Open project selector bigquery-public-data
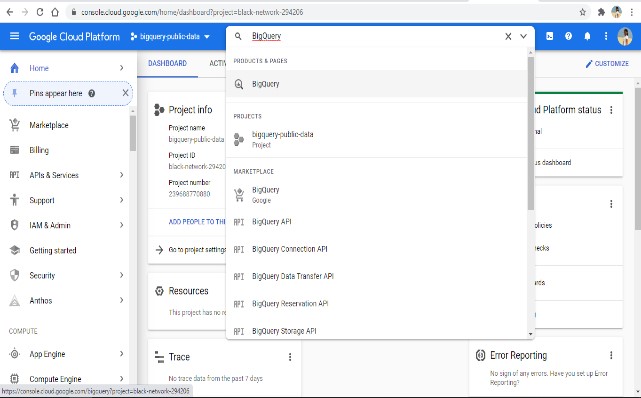641x398 pixels. point(170,36)
